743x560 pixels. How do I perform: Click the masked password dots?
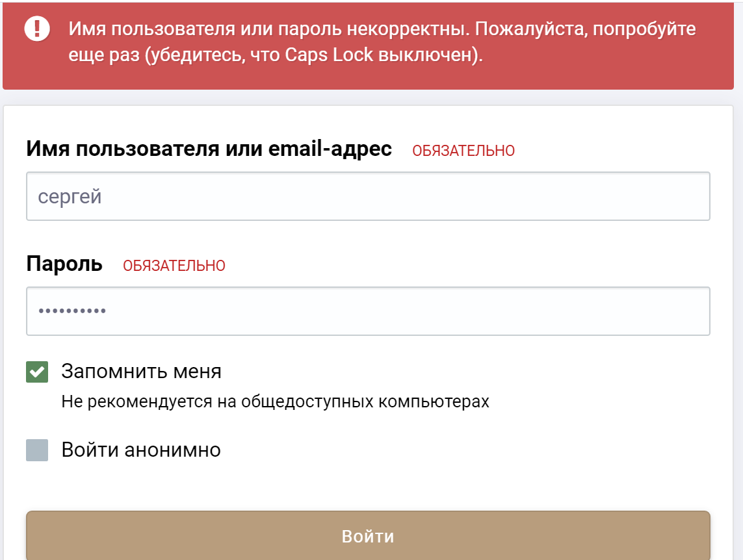(72, 311)
